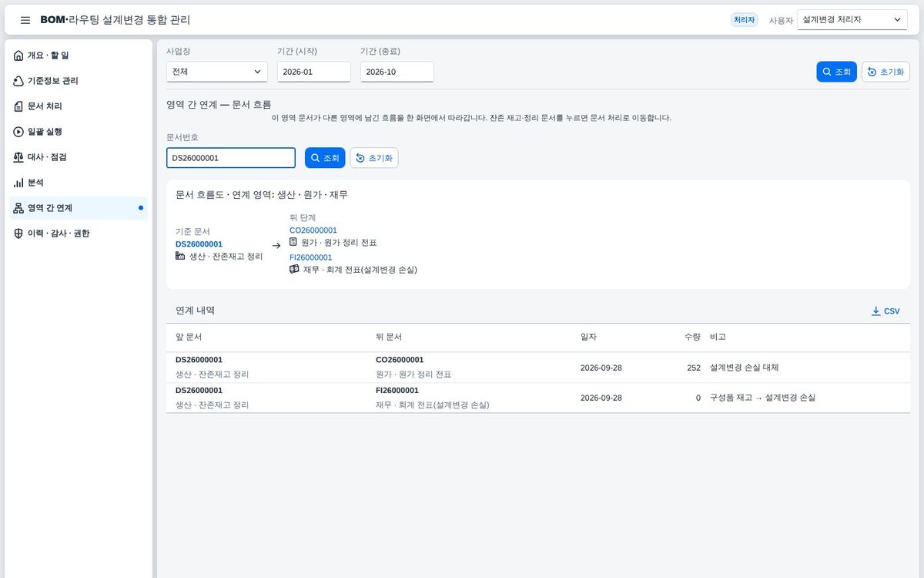
Task: Click 앞 문서 DS26000001 in the FI26000001 row
Action: click(199, 391)
